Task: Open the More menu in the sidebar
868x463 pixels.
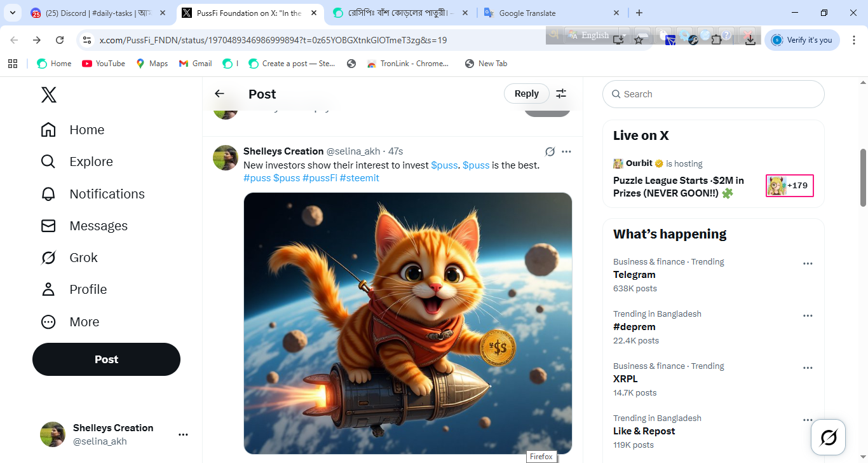Action: [70, 322]
